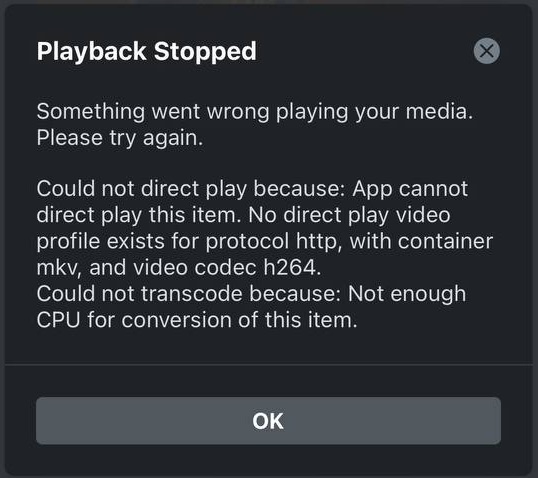Click the 'Playback Stopped' dialog title
The width and height of the screenshot is (538, 478).
click(x=147, y=51)
